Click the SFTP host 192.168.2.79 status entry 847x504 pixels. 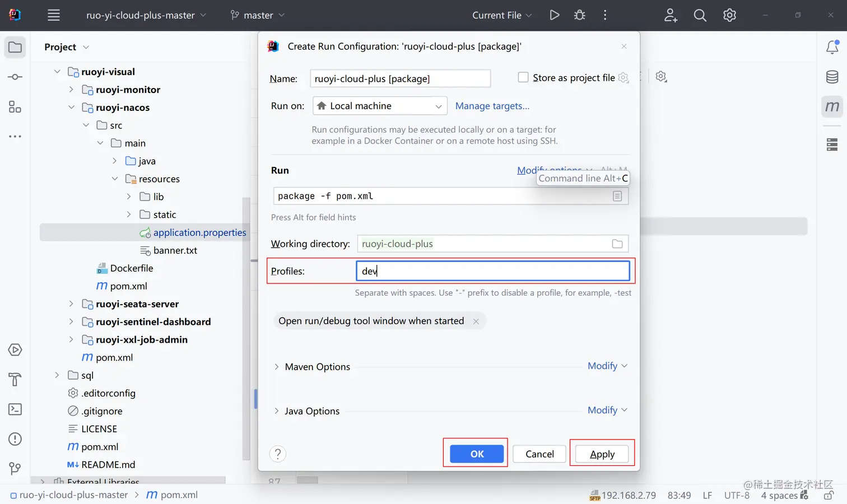[622, 496]
